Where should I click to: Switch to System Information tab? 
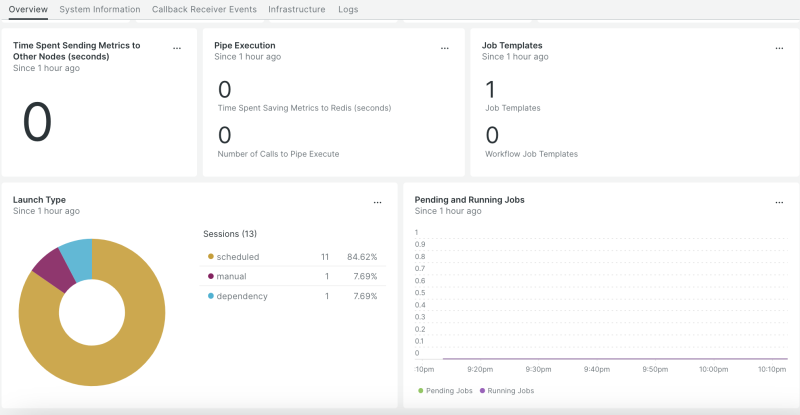(100, 9)
